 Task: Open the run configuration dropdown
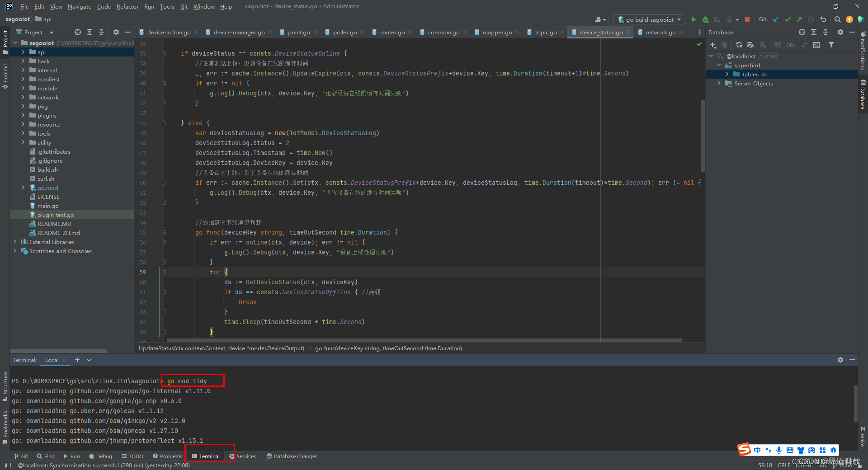tap(649, 19)
